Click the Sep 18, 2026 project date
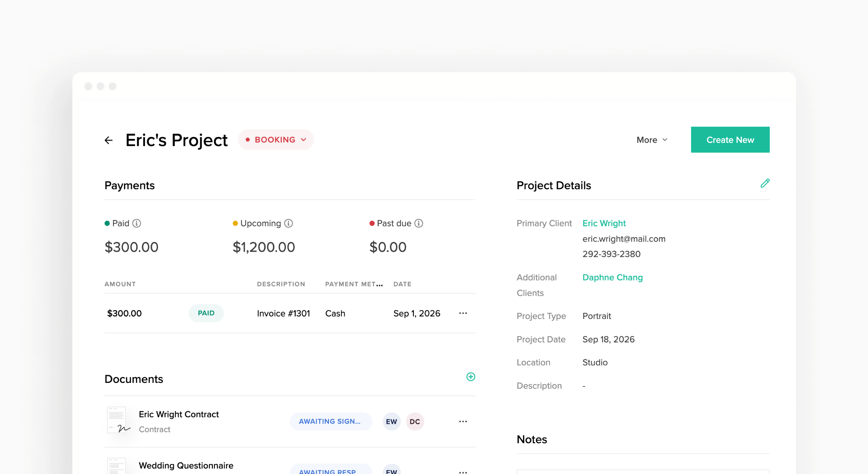The image size is (868, 474). tap(608, 339)
